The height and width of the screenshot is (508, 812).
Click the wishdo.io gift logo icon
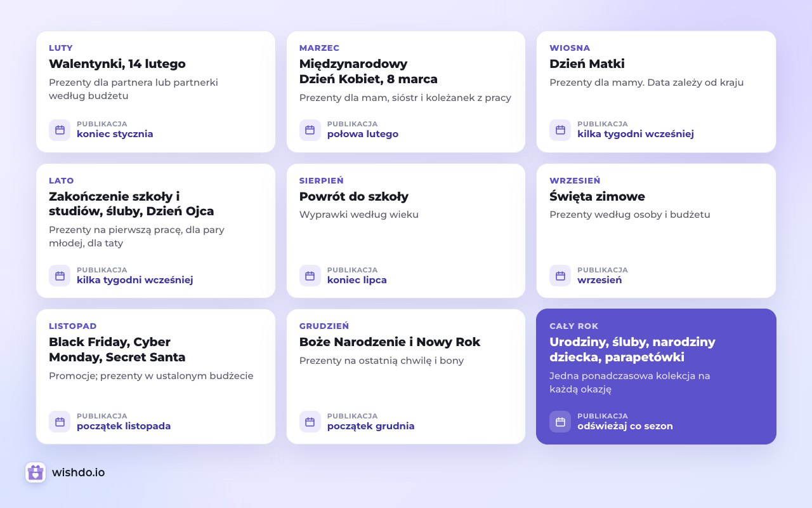coord(36,472)
